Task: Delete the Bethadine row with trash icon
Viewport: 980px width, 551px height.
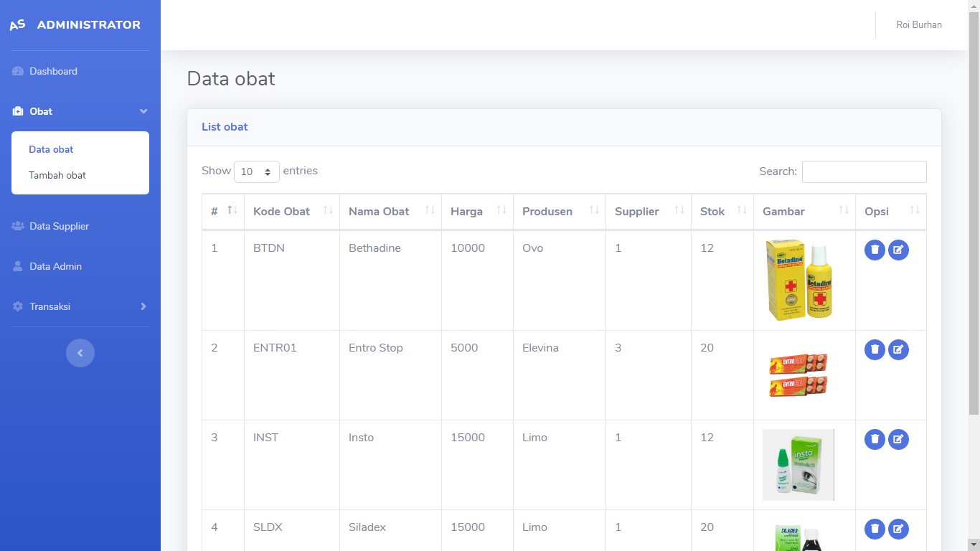Action: [x=875, y=250]
